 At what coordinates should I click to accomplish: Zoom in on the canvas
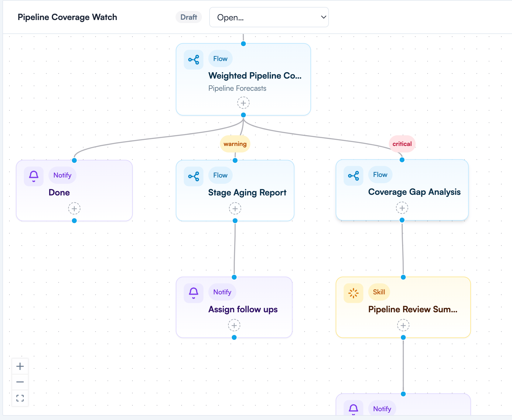click(20, 366)
